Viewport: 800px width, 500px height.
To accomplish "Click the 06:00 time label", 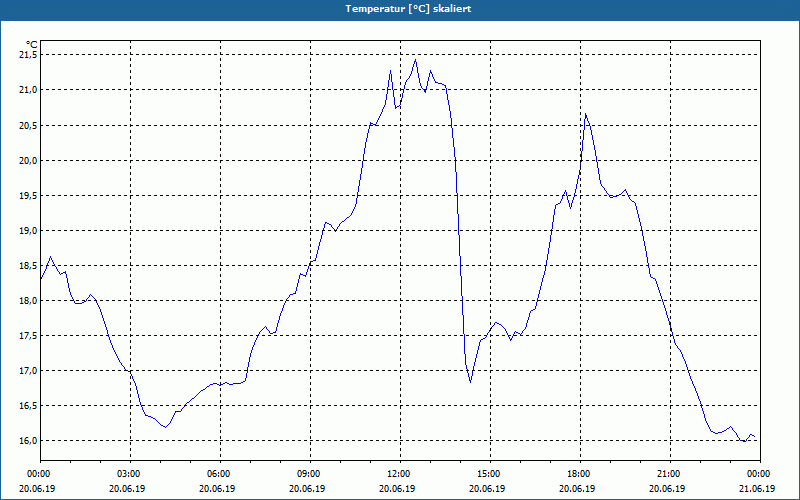I will coord(220,474).
